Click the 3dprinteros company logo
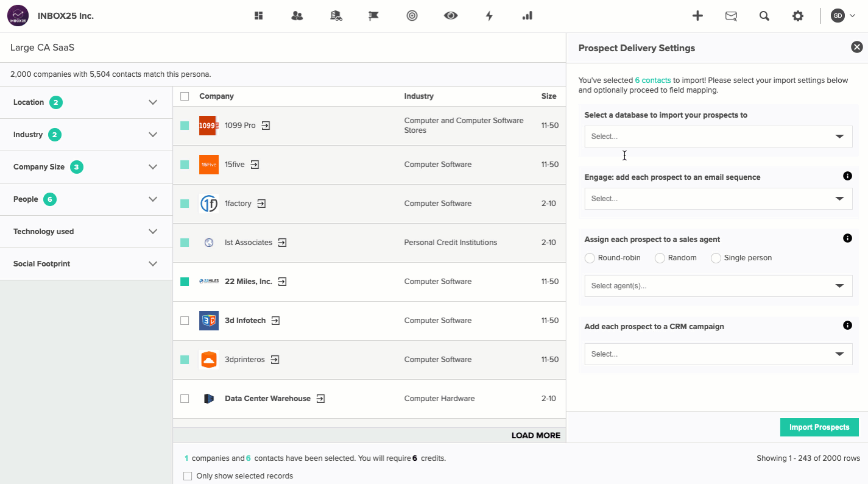The width and height of the screenshot is (868, 484). point(209,360)
